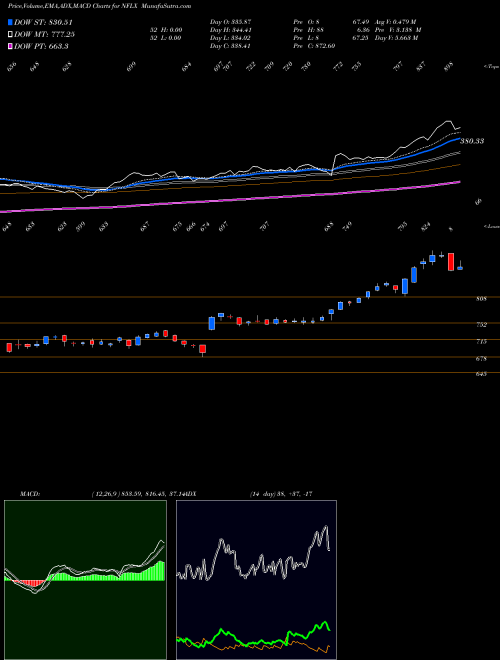Click the chart title mentioning NFLX
Viewport: 500px width, 660px height.
point(100,6)
